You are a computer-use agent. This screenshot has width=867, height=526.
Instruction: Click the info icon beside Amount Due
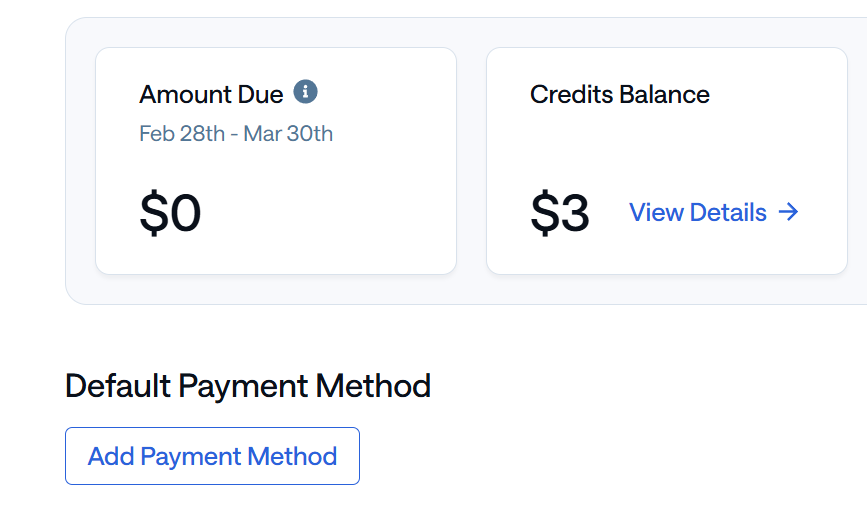306,93
